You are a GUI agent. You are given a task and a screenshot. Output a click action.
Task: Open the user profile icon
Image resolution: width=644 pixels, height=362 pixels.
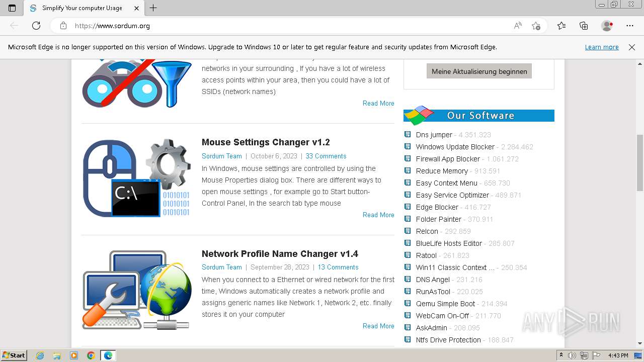pyautogui.click(x=607, y=26)
